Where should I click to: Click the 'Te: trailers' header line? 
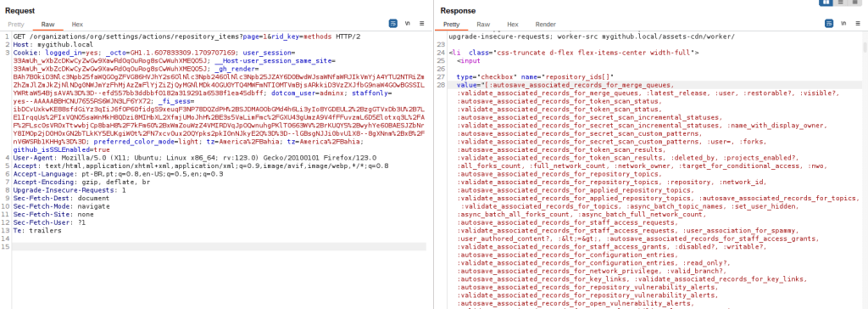[37, 230]
